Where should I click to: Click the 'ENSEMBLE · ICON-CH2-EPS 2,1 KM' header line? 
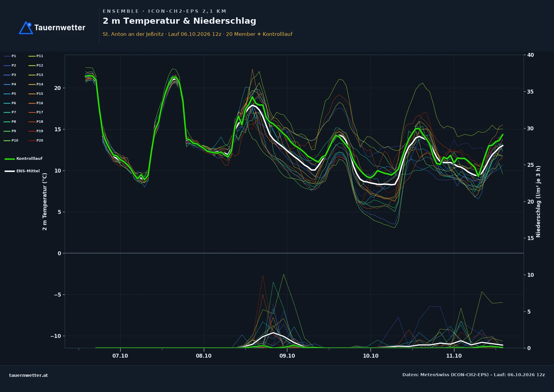point(164,11)
